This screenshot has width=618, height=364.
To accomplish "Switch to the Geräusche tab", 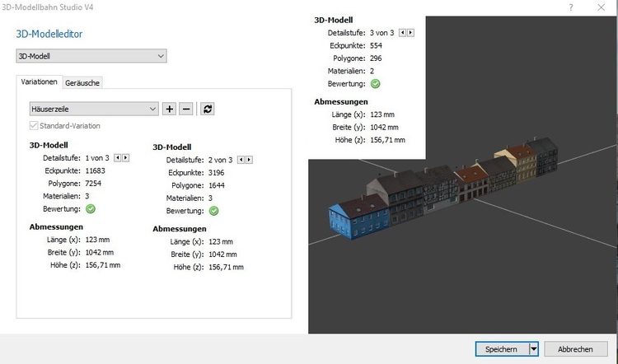I will [82, 82].
